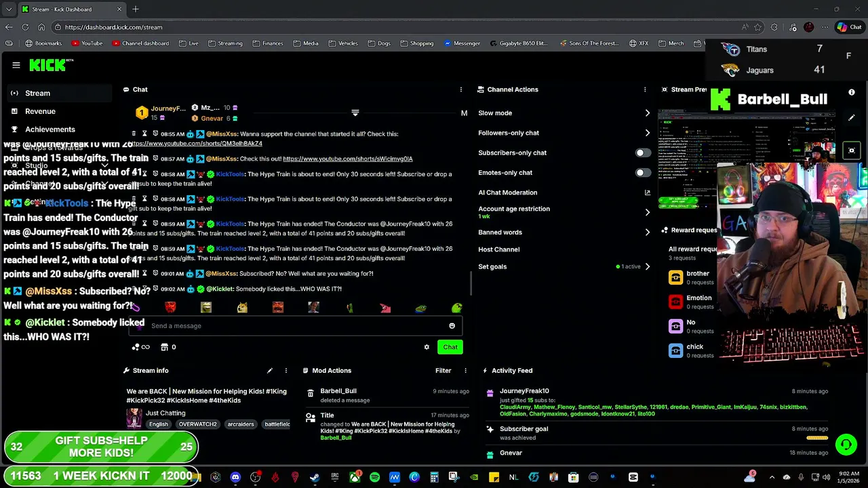Click Host Channel option
Screen dimensions: 868x488
click(499, 249)
